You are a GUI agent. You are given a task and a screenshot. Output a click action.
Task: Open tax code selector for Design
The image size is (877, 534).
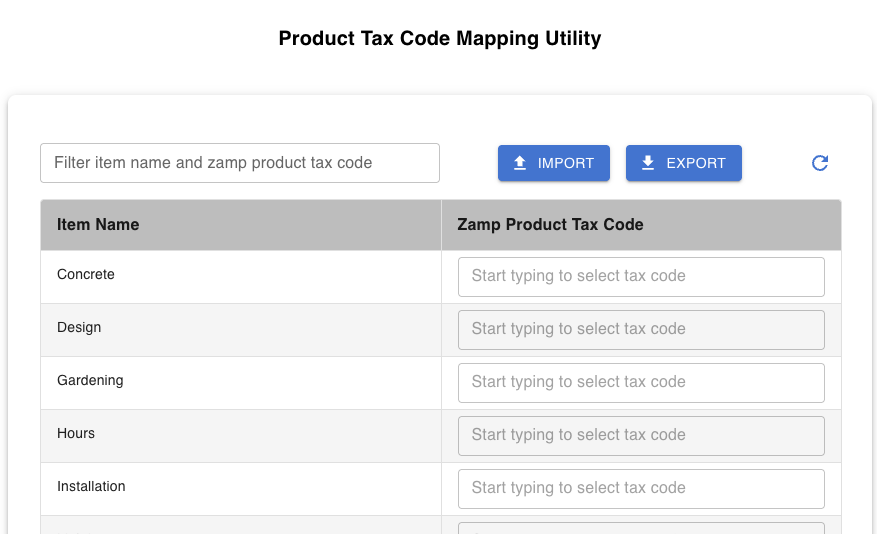click(x=641, y=330)
